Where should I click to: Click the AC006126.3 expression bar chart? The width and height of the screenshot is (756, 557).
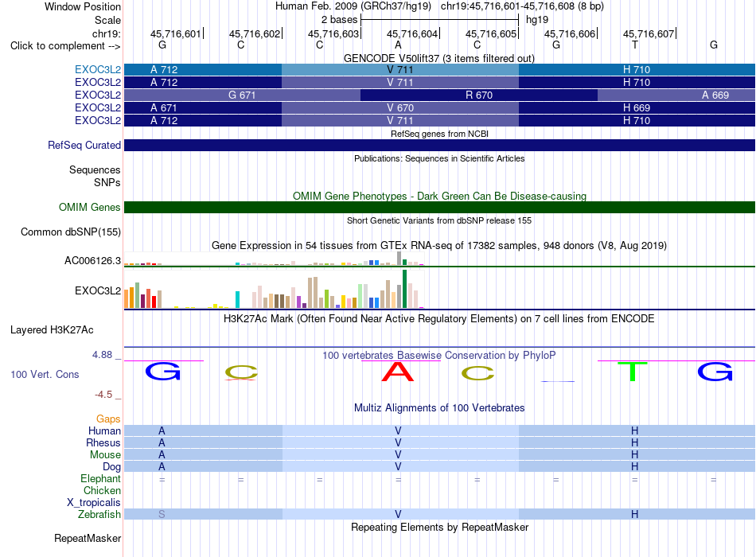pos(274,259)
